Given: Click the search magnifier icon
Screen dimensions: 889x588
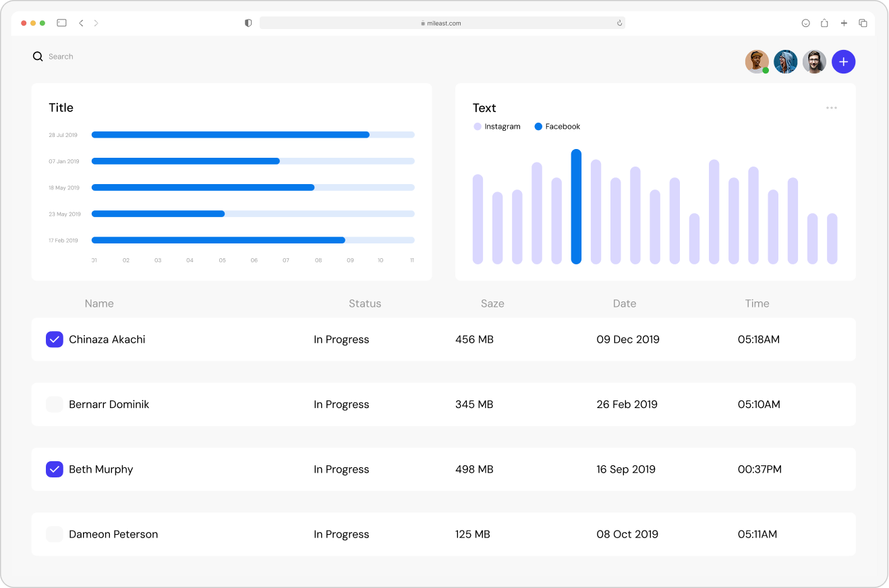Looking at the screenshot, I should tap(38, 57).
